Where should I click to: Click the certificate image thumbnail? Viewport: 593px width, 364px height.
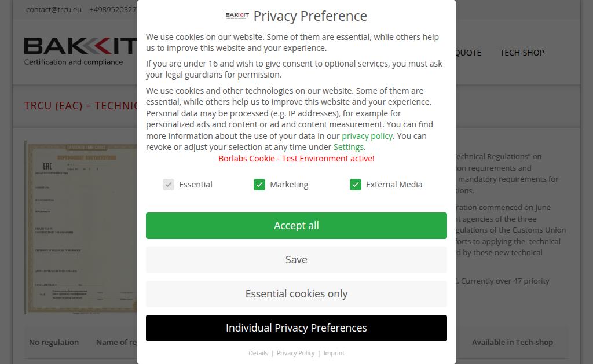[x=81, y=227]
